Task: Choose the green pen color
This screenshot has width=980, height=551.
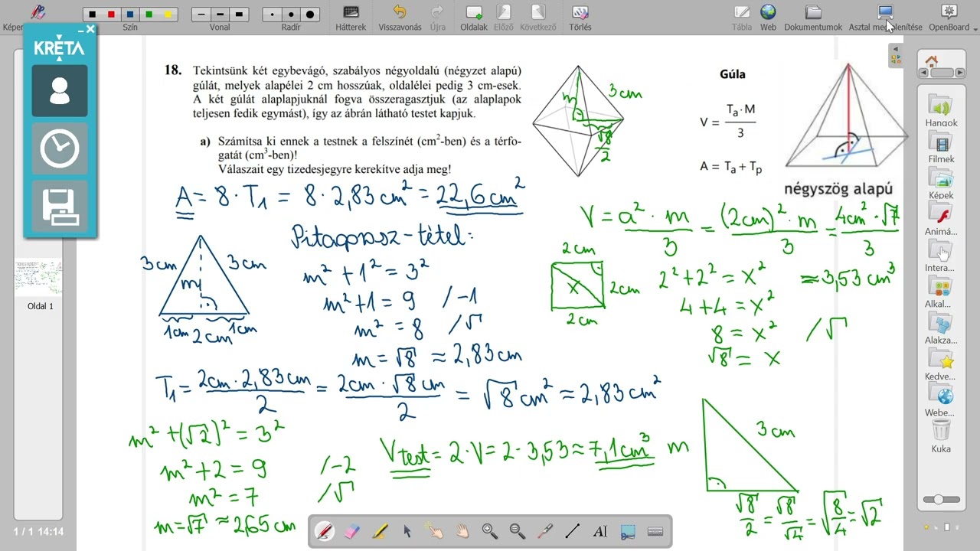Action: point(149,15)
